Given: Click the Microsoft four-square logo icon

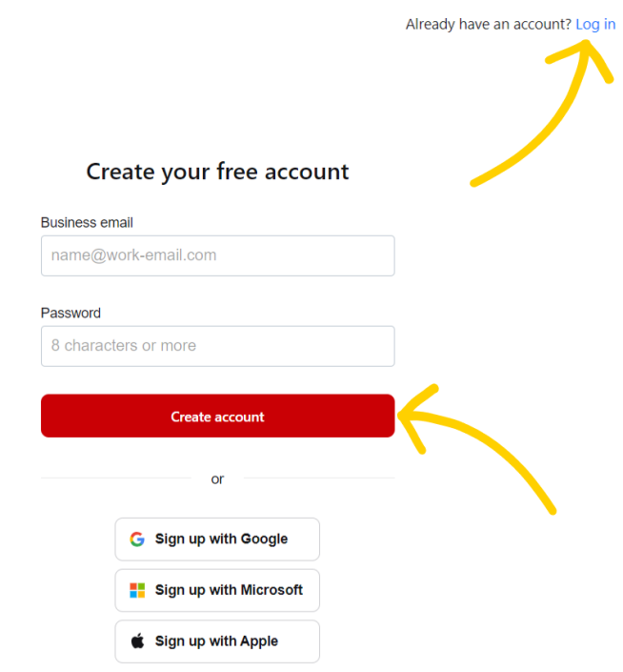Looking at the screenshot, I should click(137, 590).
